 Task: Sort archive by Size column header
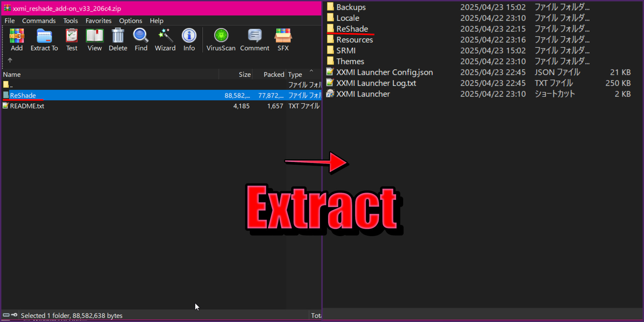(245, 74)
